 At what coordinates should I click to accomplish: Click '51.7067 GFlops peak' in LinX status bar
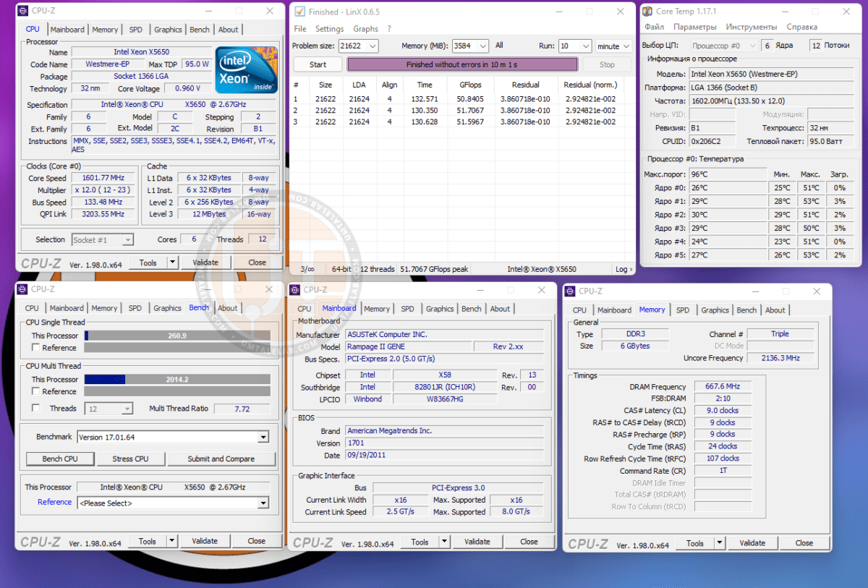pyautogui.click(x=434, y=269)
